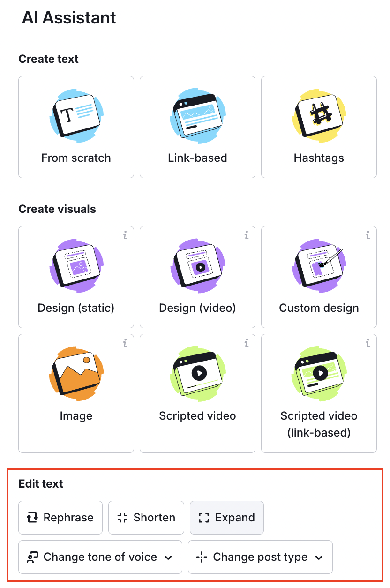Expand the Change post type dropdown
The height and width of the screenshot is (588, 390).
(260, 557)
